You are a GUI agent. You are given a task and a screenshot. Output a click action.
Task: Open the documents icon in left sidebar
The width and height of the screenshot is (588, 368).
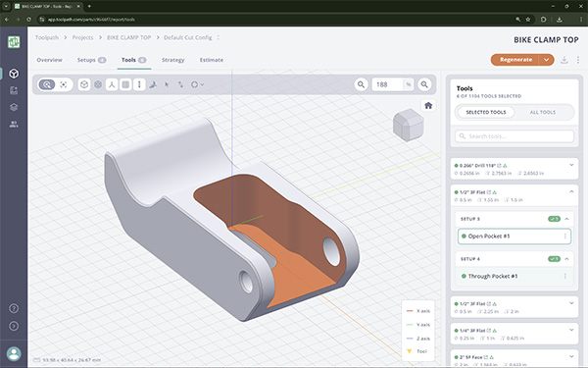(x=14, y=90)
